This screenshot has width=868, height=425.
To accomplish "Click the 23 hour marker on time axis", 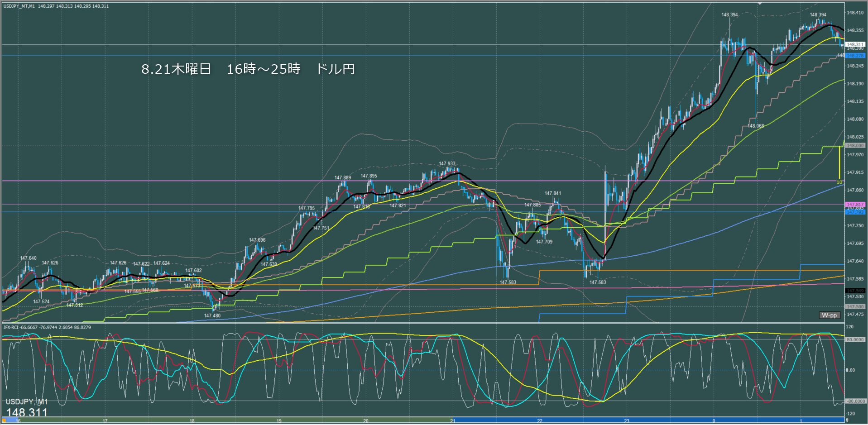I will pos(627,421).
